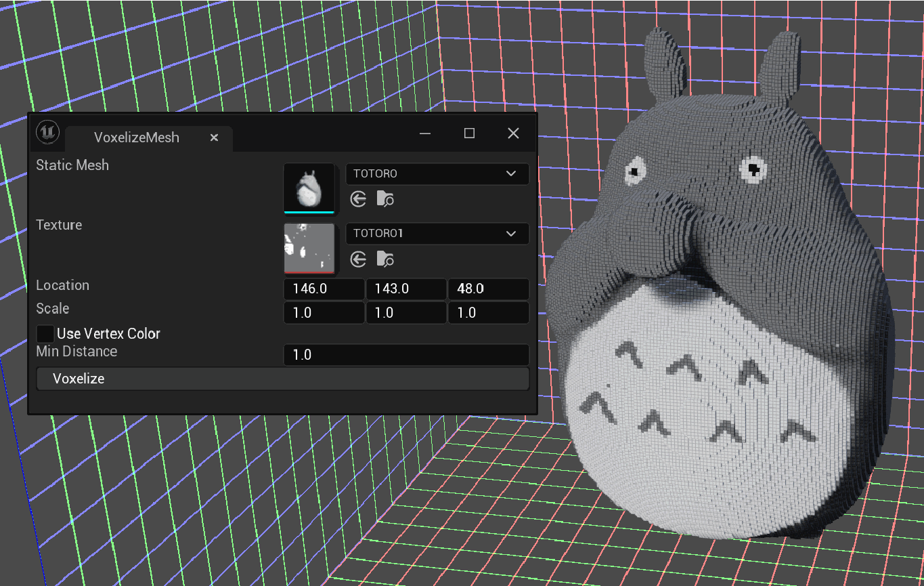Image resolution: width=924 pixels, height=586 pixels.
Task: Maximize the VoxelizeMesh window
Action: pyautogui.click(x=469, y=133)
